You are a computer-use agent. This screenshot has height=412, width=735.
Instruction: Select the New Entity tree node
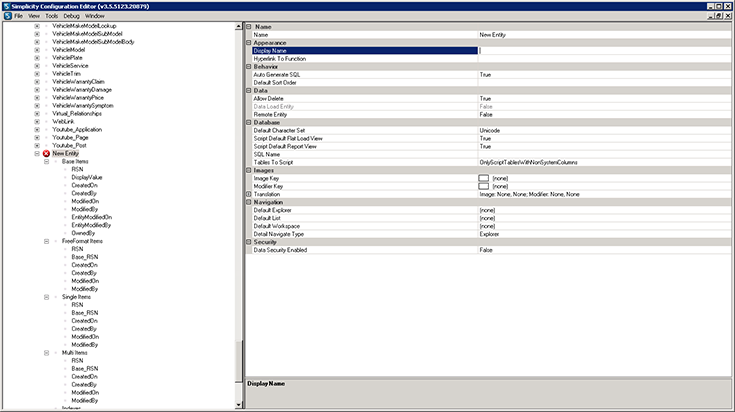pyautogui.click(x=66, y=153)
